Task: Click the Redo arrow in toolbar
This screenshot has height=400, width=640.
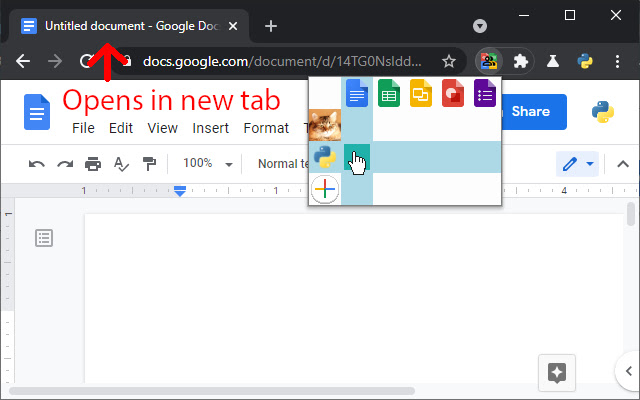Action: [65, 164]
